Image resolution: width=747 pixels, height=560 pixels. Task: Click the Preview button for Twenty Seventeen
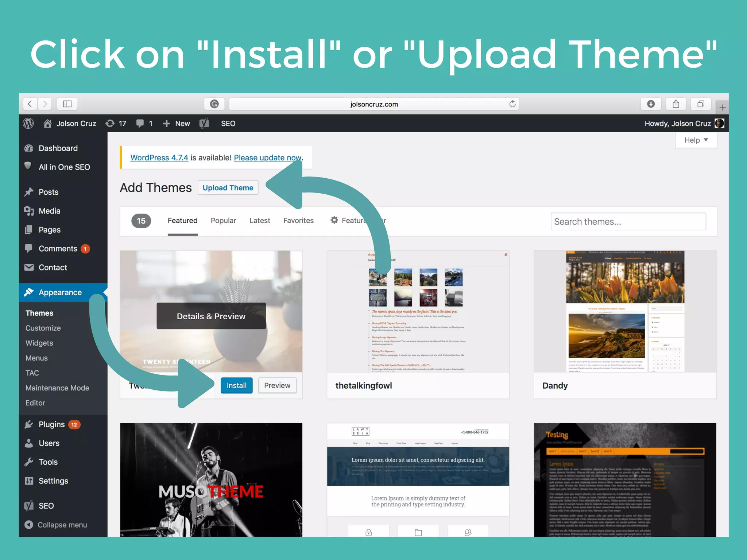click(277, 386)
